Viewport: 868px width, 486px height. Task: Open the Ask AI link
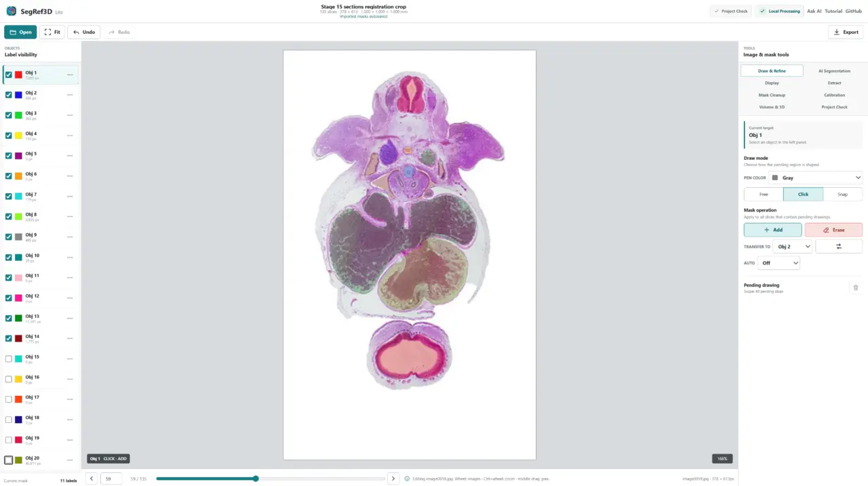coord(814,11)
